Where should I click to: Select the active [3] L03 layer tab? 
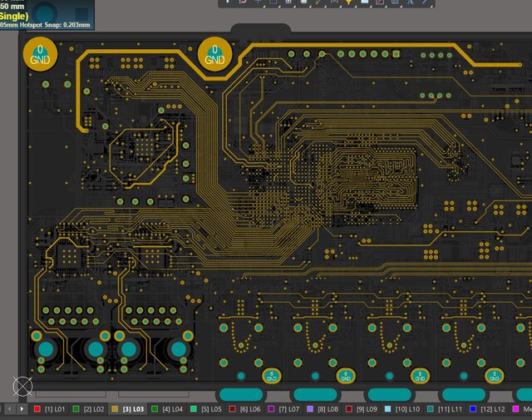pos(128,409)
